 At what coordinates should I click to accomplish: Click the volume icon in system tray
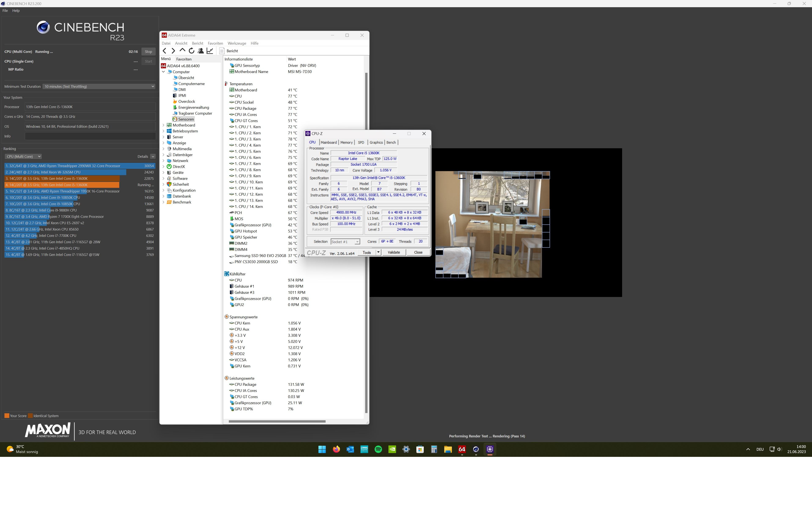coord(779,449)
